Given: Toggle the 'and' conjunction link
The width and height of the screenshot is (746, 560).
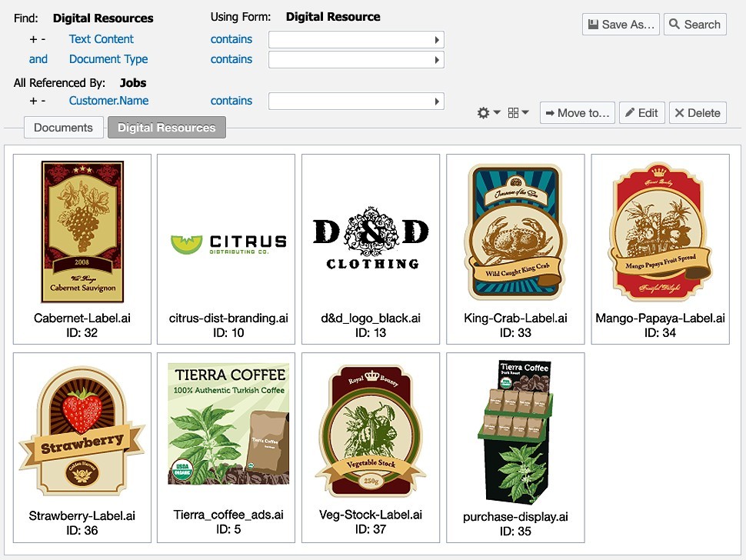Looking at the screenshot, I should pos(38,59).
